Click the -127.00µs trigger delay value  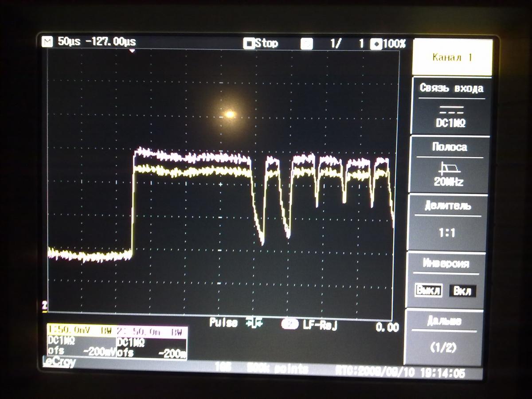click(x=110, y=42)
